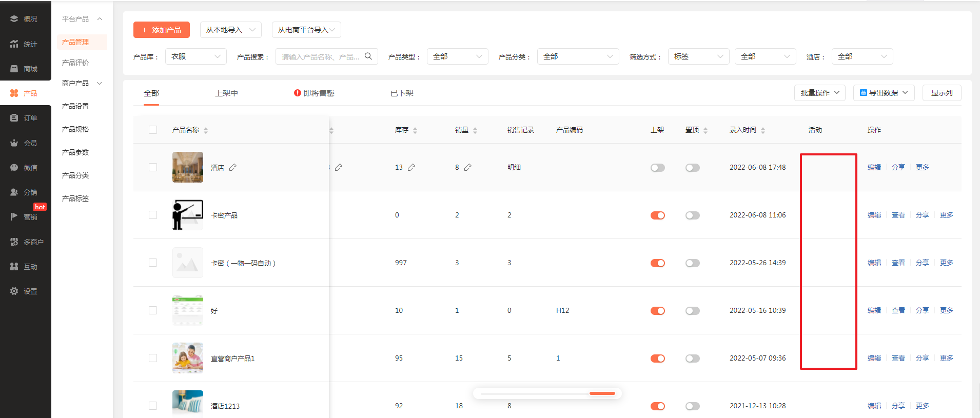Select the checkbox for 好 product row

click(x=153, y=310)
